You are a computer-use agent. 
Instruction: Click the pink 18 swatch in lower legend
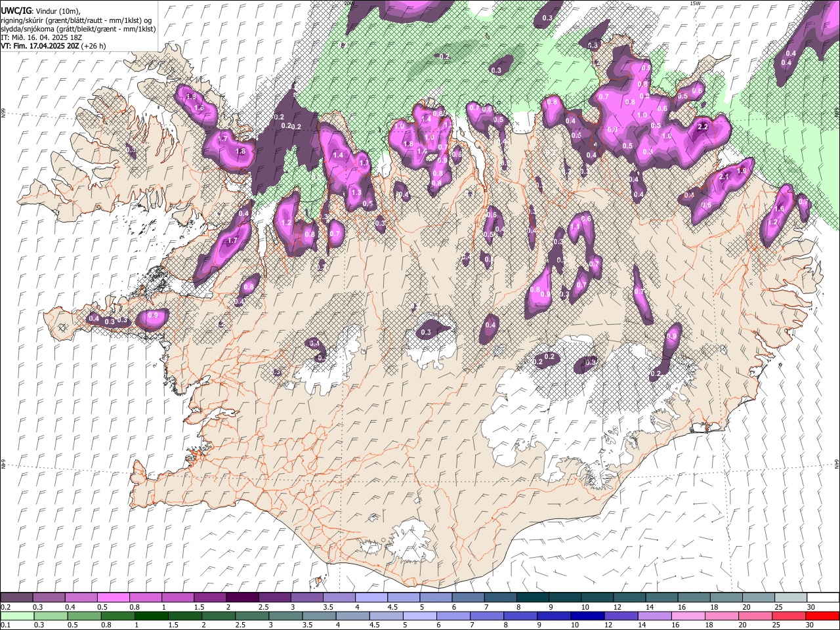[x=722, y=616]
